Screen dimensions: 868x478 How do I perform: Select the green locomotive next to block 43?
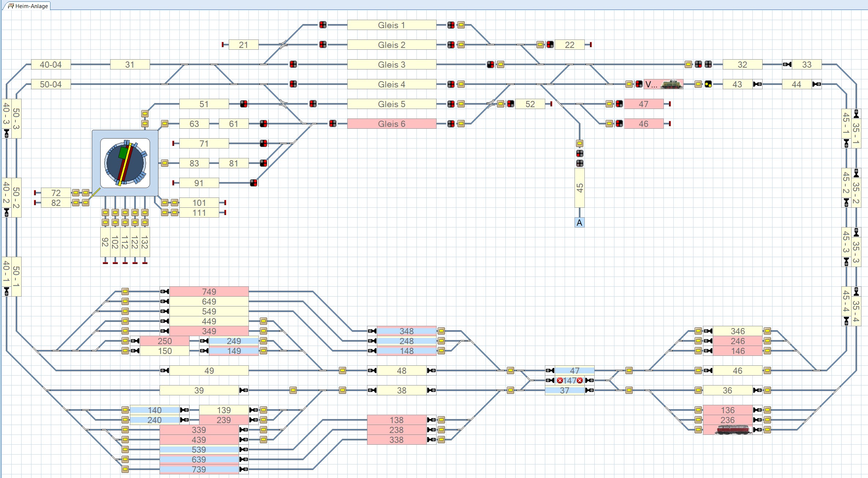coord(671,84)
